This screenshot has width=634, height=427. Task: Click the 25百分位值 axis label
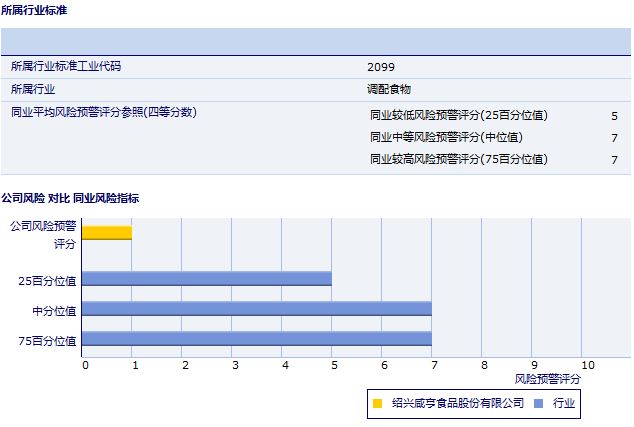pos(47,281)
